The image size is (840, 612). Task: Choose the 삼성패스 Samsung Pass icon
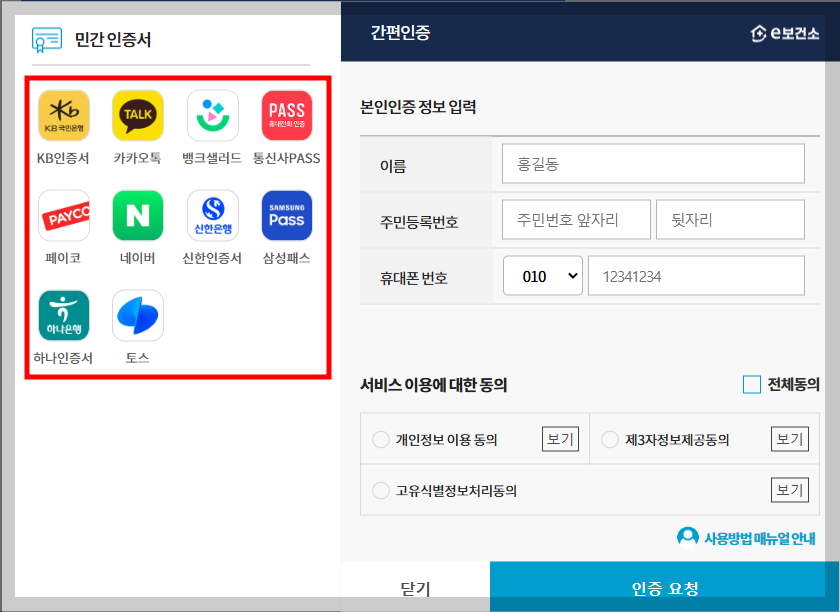[287, 215]
